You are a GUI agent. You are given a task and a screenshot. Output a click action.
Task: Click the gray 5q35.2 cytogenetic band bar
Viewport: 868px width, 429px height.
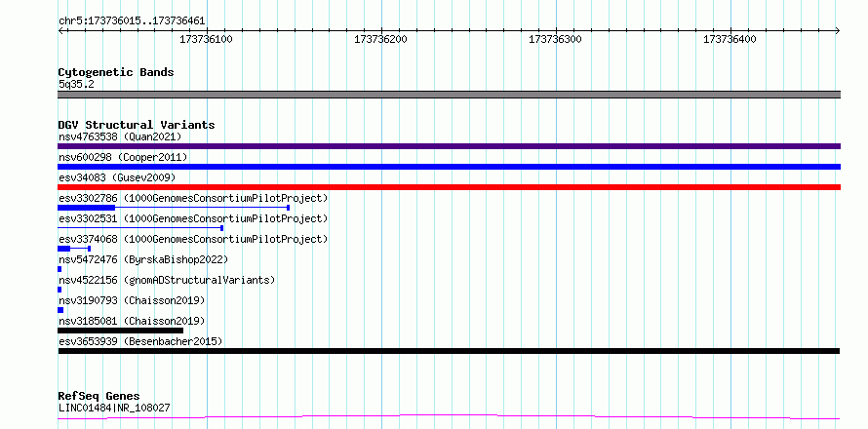(449, 95)
